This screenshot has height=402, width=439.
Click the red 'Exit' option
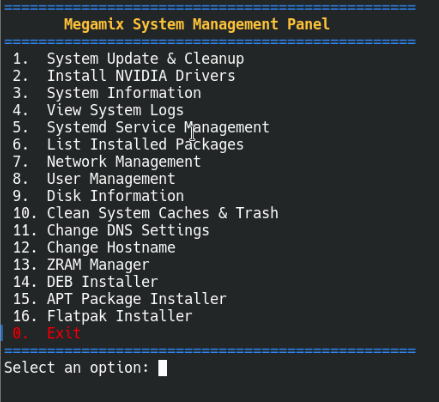47,333
